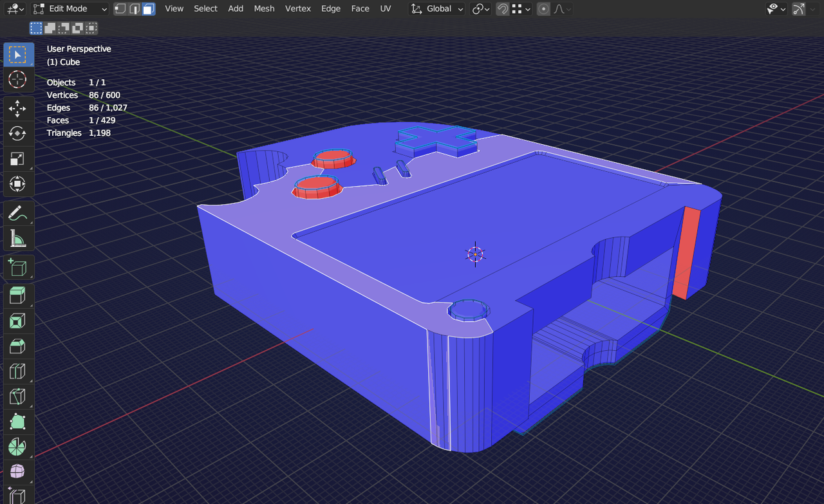Open the Edit Mode dropdown

(x=70, y=9)
